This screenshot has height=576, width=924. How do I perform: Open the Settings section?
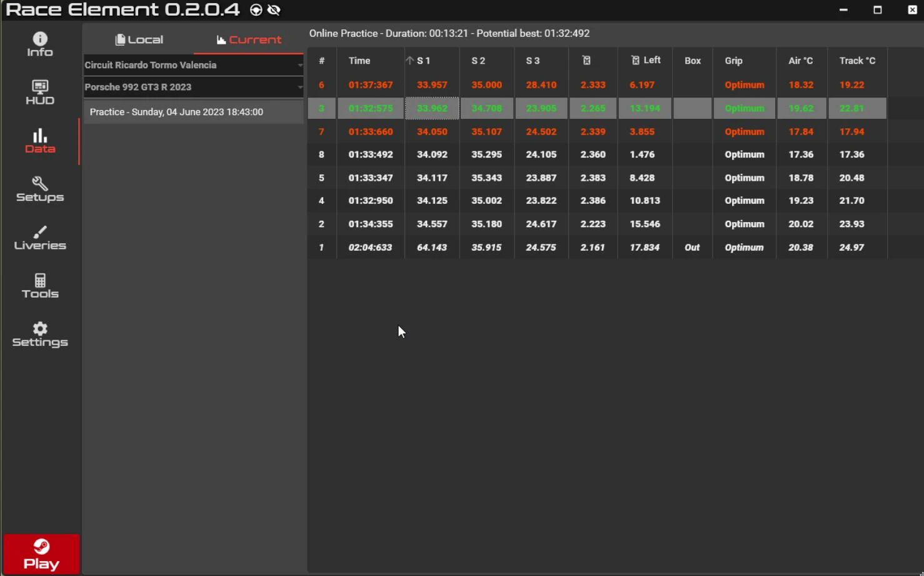(x=39, y=335)
